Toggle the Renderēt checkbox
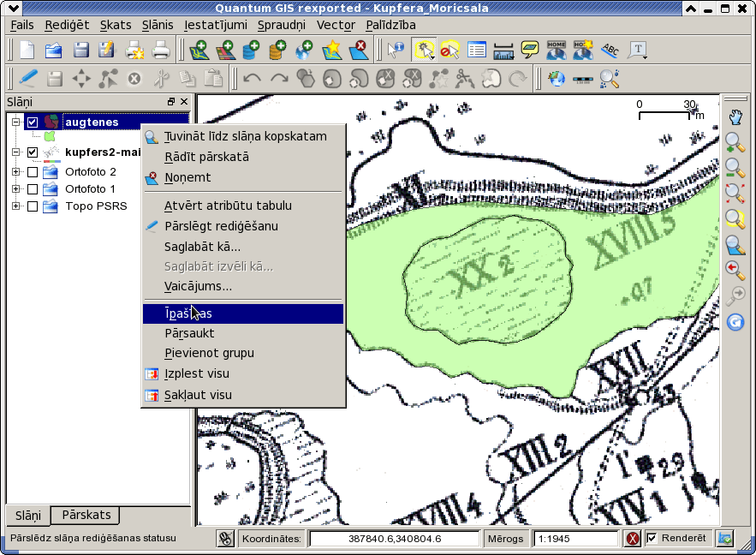The height and width of the screenshot is (555, 756). [x=652, y=538]
